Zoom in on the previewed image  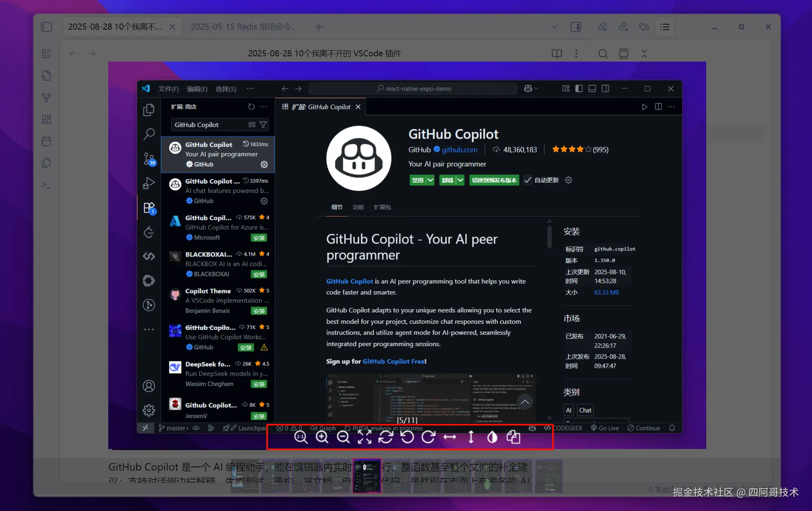322,437
